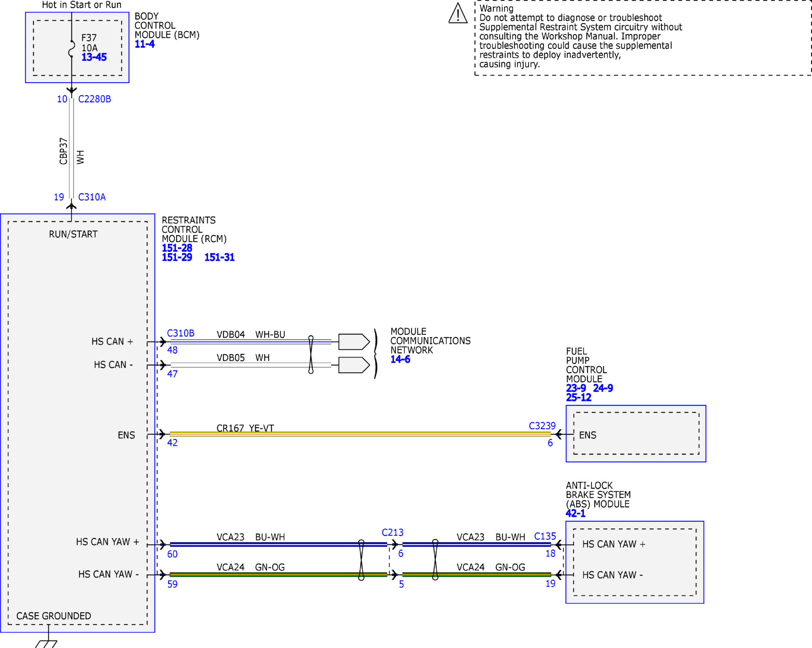The height and width of the screenshot is (648, 812).
Task: Select connector label C135
Action: [x=545, y=536]
